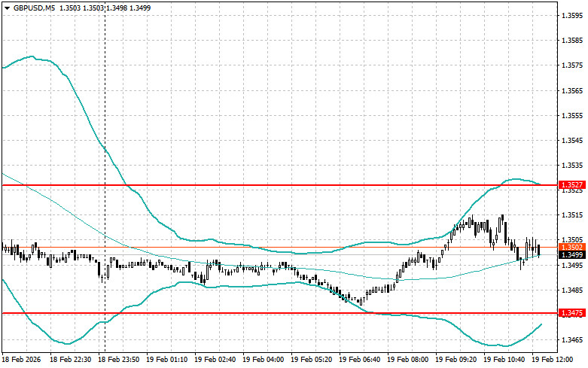Click the 19 Feb 01:10 time label

[x=167, y=360]
